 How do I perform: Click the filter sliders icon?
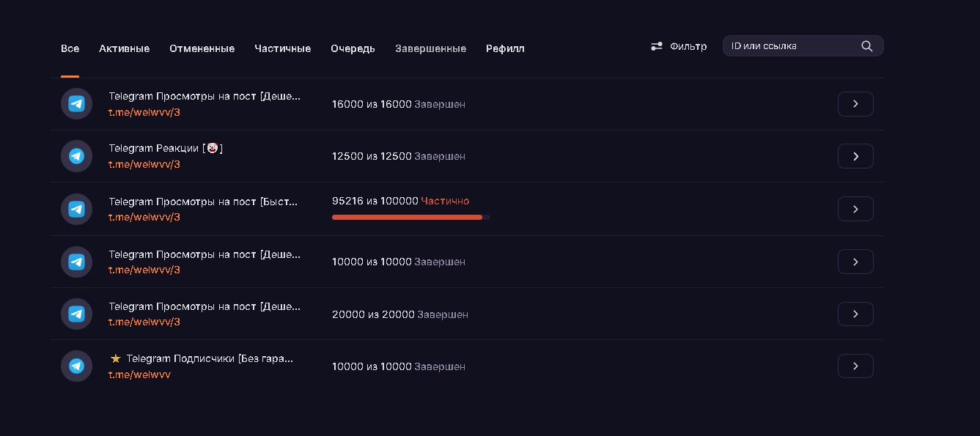pyautogui.click(x=657, y=46)
